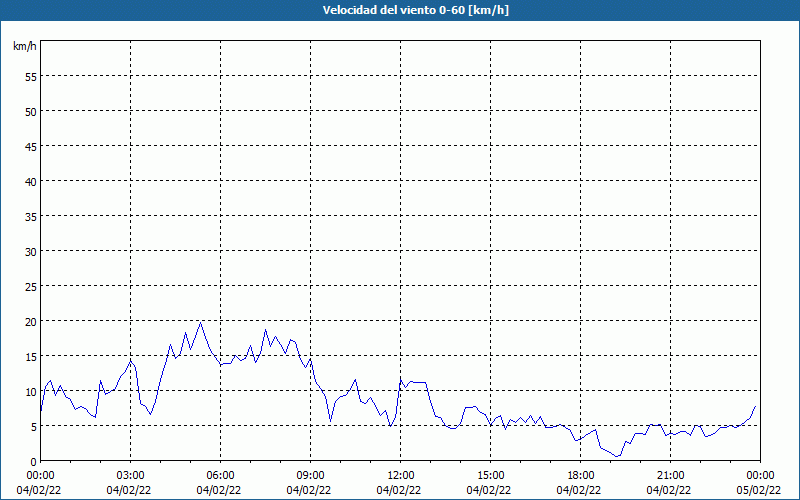Viewport: 800px width, 500px height.
Task: Click the y-axis value '5'
Action: pyautogui.click(x=34, y=427)
